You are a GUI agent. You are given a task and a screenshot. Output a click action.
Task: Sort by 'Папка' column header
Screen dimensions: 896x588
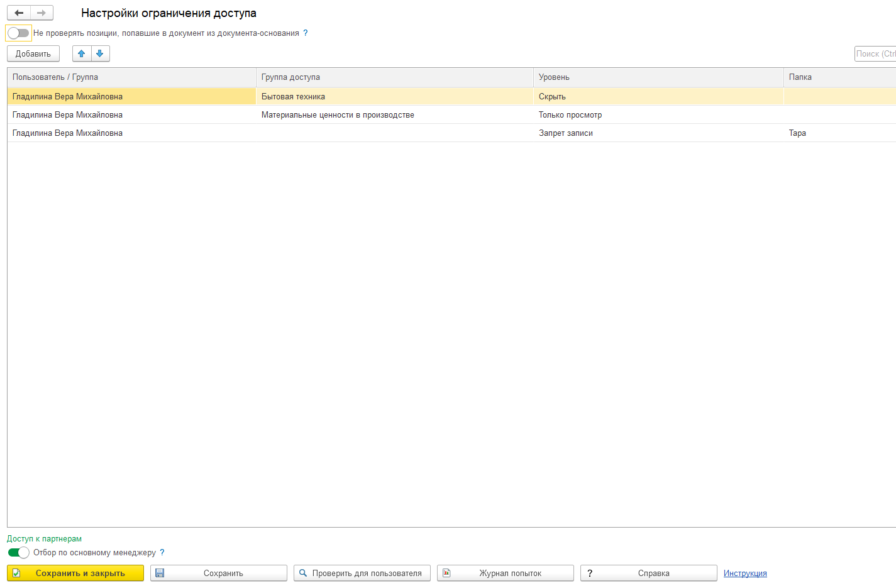pos(840,77)
